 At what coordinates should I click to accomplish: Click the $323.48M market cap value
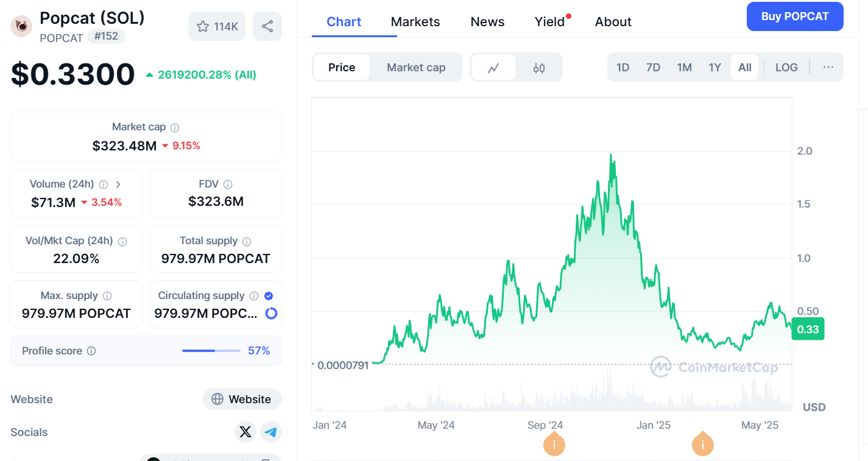(x=124, y=146)
